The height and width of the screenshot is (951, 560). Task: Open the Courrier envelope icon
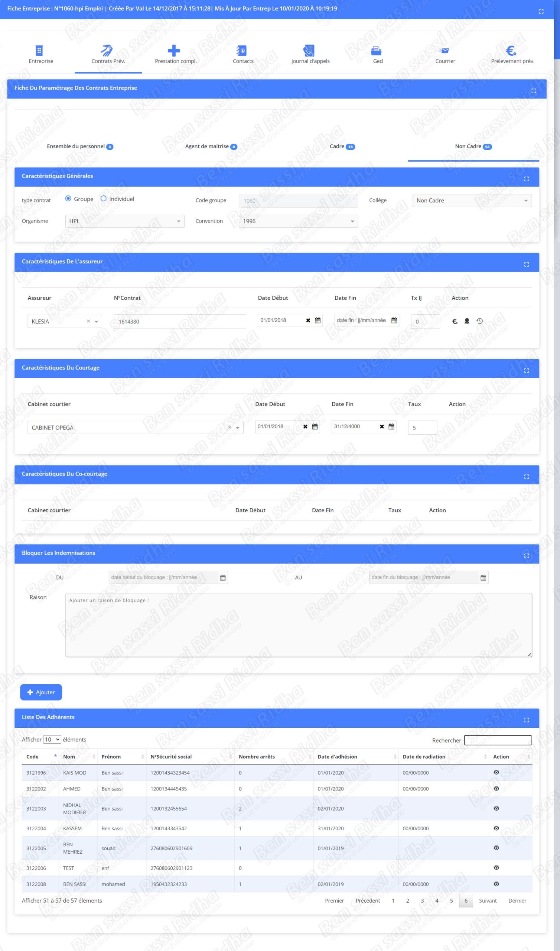(445, 51)
